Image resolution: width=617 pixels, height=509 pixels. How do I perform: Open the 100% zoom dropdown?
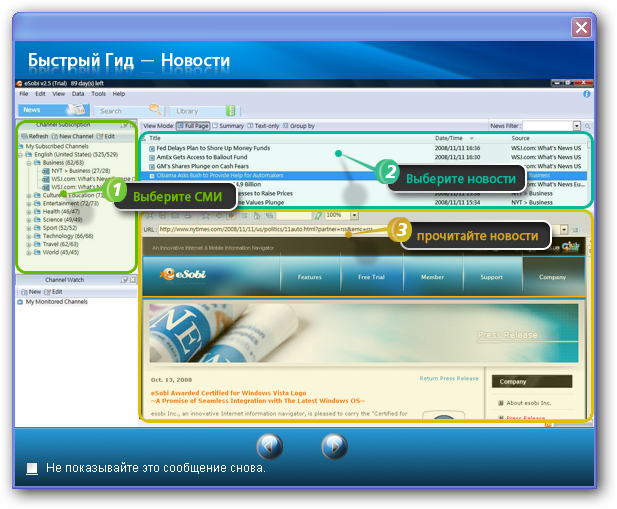(355, 215)
